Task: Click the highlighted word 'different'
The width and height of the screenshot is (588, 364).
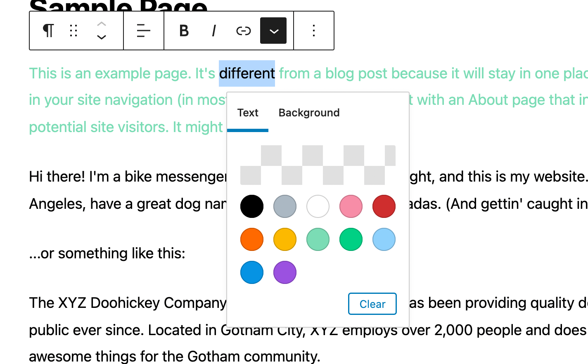Action: point(247,73)
